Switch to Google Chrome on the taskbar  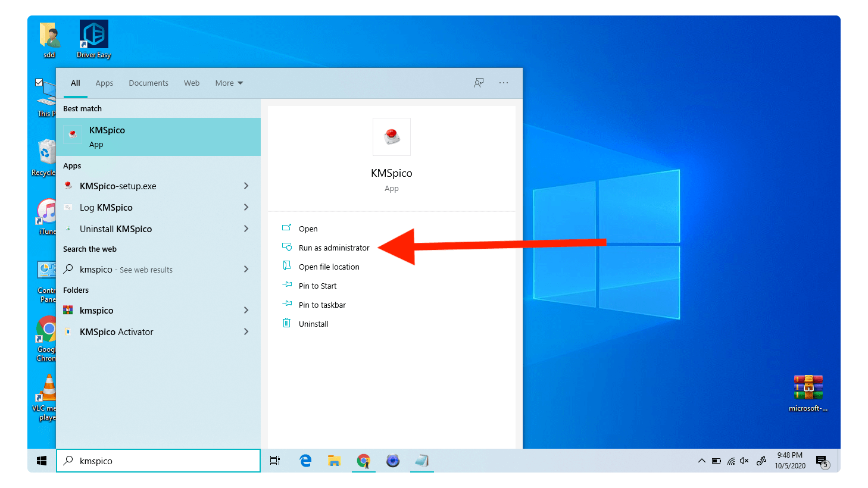click(364, 461)
